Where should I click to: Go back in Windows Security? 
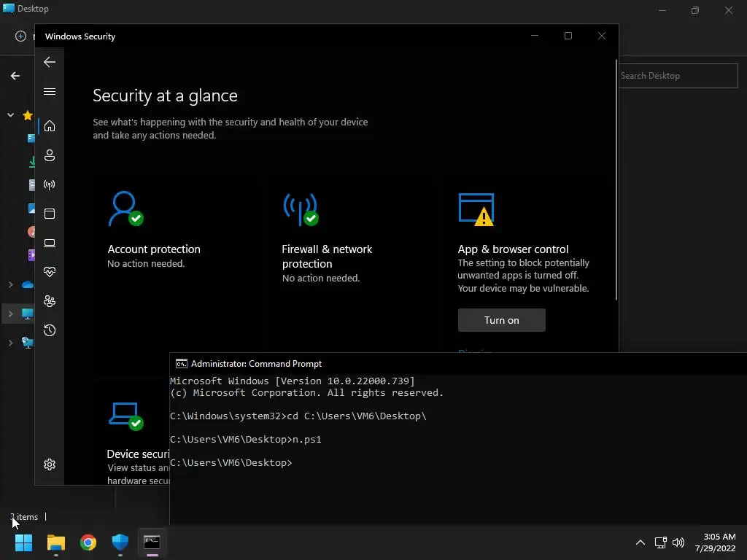tap(50, 62)
